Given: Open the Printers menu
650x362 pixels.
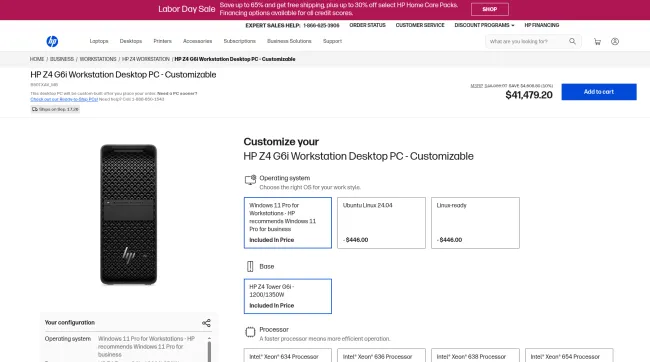Looking at the screenshot, I should (162, 41).
